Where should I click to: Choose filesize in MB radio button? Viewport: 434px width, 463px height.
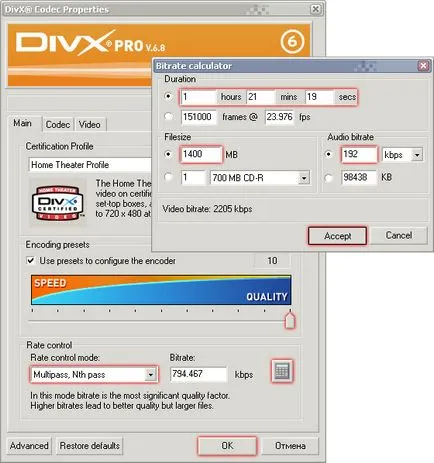(168, 154)
